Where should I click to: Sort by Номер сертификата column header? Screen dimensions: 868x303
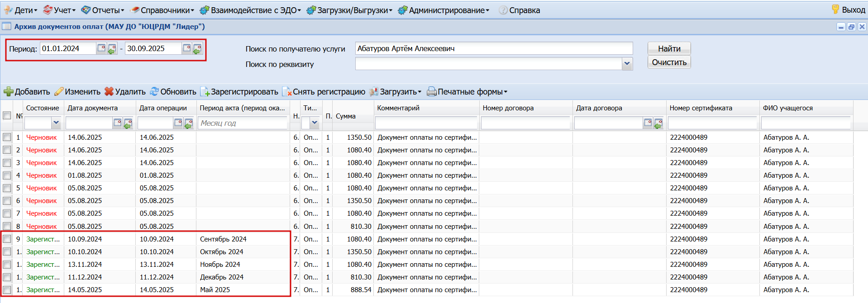click(701, 108)
